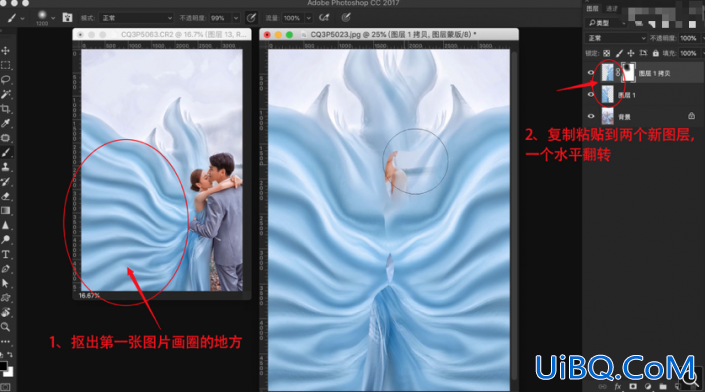Viewport: 705px width, 392px height.
Task: Open the layer blend mode 正常 dropdown
Action: pos(616,38)
